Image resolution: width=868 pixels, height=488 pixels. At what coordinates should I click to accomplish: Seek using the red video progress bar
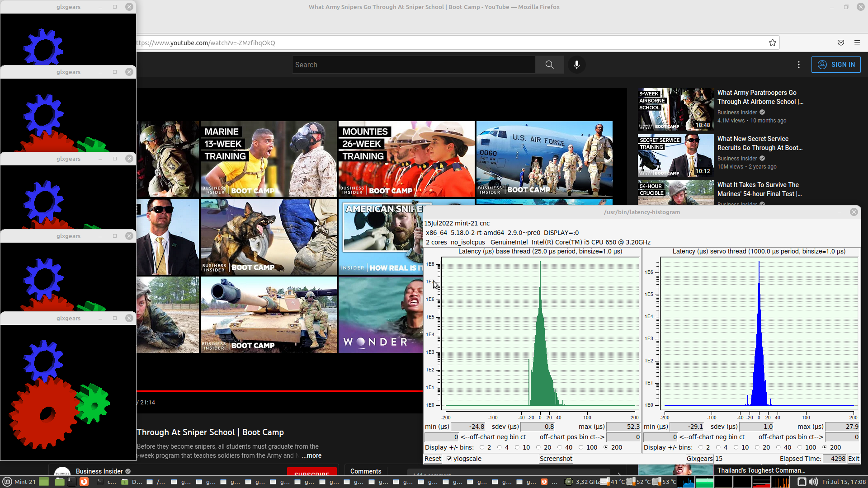coord(279,391)
